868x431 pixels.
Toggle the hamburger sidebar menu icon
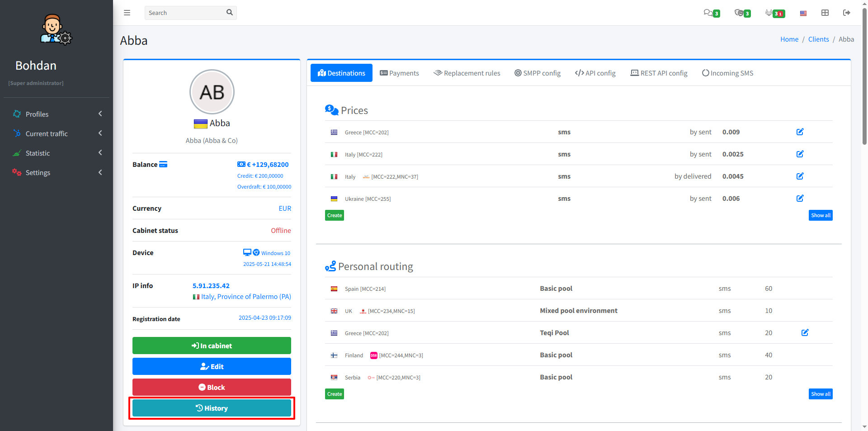coord(127,13)
